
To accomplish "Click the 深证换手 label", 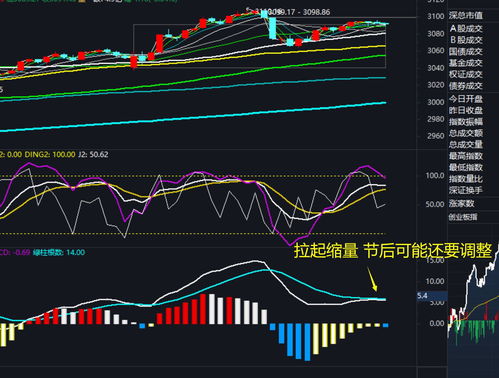I will click(466, 190).
